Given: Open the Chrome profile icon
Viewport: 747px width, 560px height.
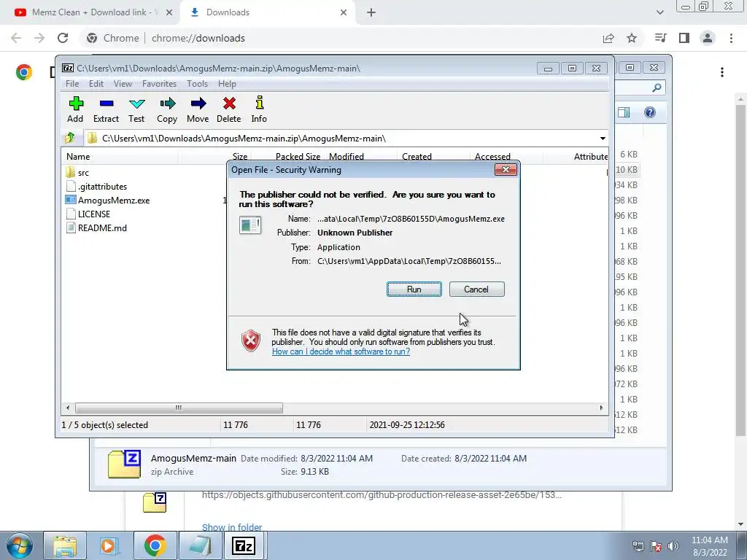Looking at the screenshot, I should click(x=708, y=38).
